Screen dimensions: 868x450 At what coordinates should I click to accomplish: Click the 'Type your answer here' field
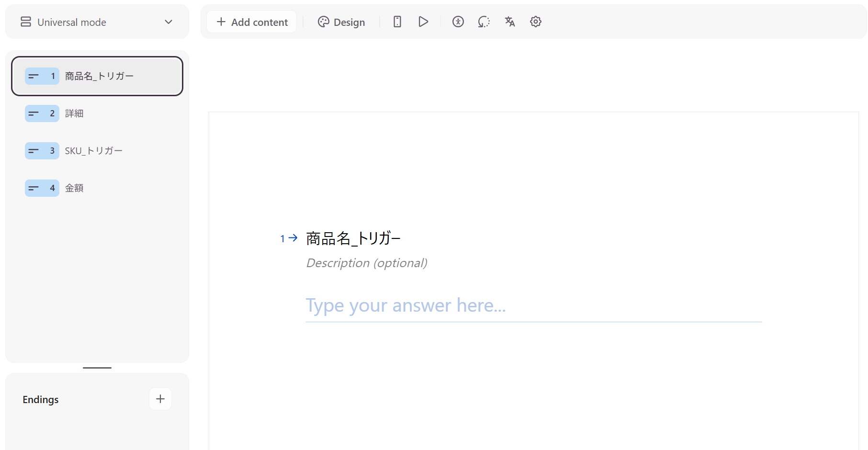[533, 306]
